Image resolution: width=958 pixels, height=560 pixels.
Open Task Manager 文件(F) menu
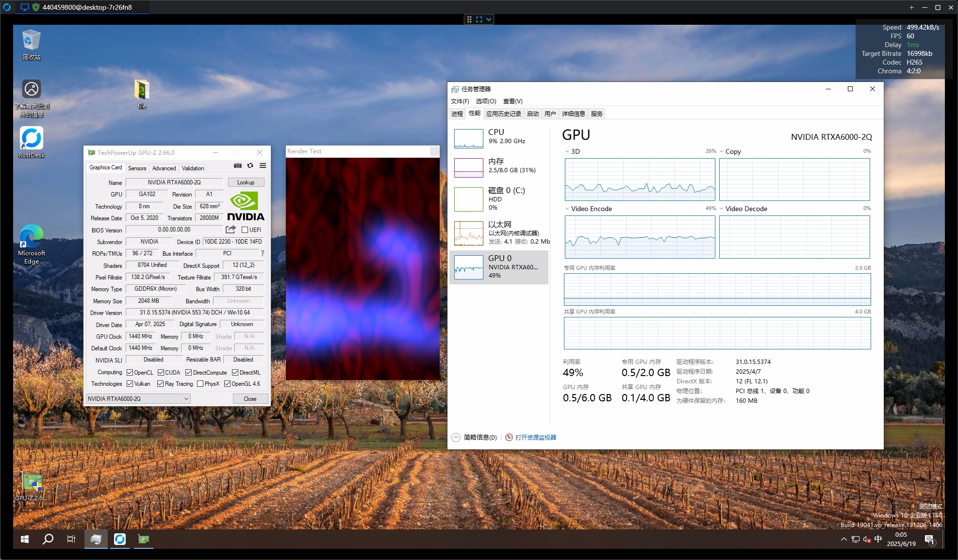460,101
